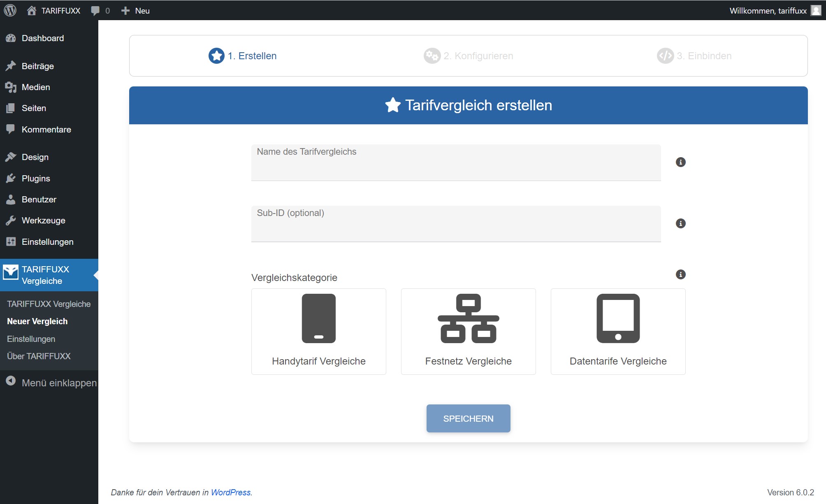Open the TARIFFUXX Vergleiche submenu entry
Screen dimensions: 826x504
(49, 304)
